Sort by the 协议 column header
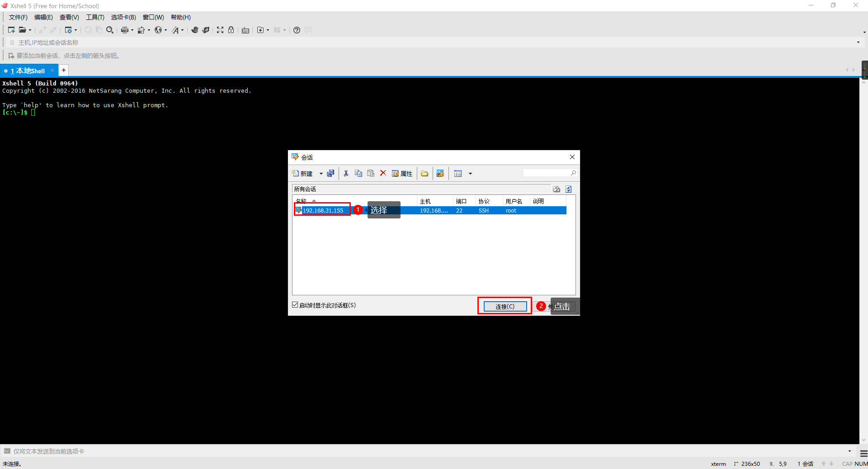The width and height of the screenshot is (868, 469). tap(489, 201)
